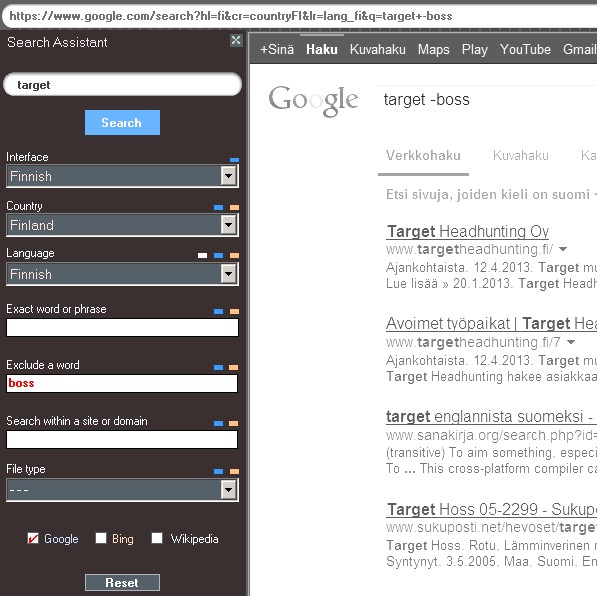Enable the Wikipedia search engine checkbox
Viewport: 597px width, 596px height.
click(x=157, y=538)
